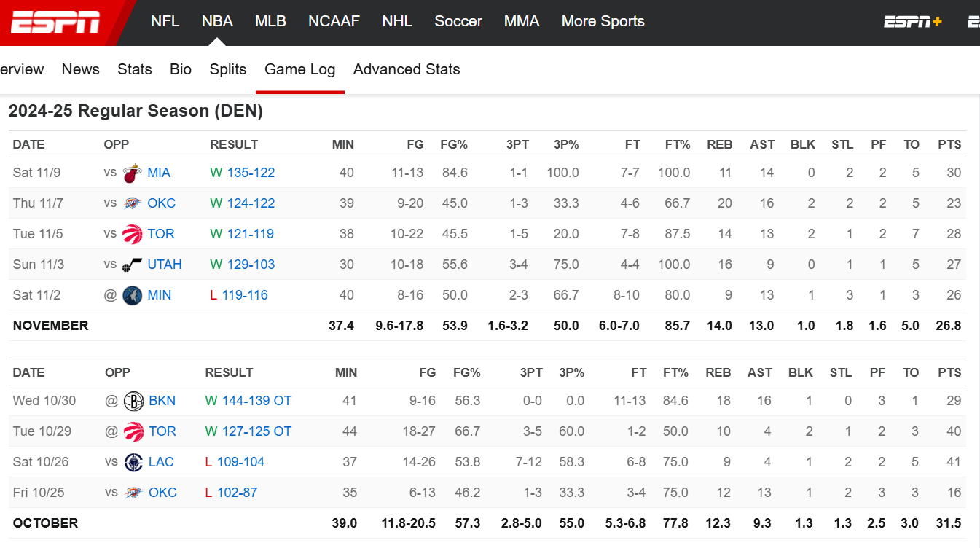Screen dimensions: 980x548
Task: Open the NFL menu in top bar
Action: pyautogui.click(x=165, y=22)
